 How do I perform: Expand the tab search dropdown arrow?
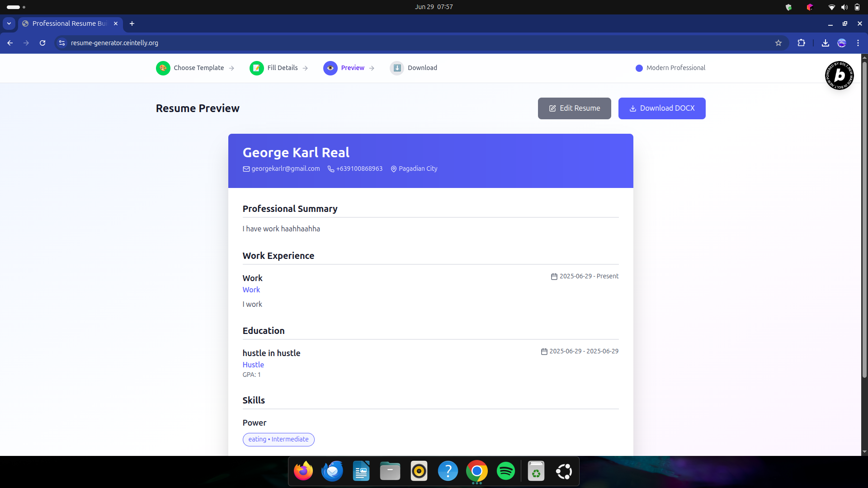9,23
